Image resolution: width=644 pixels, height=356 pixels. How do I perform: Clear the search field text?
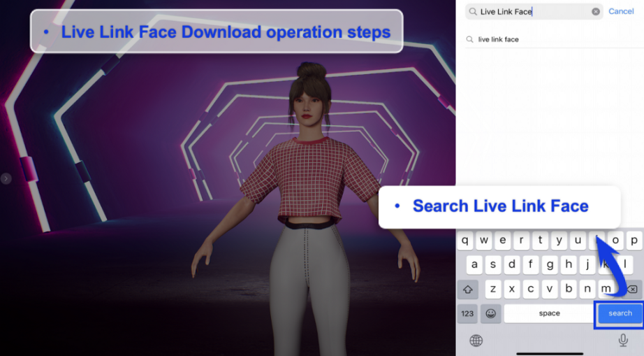(596, 12)
